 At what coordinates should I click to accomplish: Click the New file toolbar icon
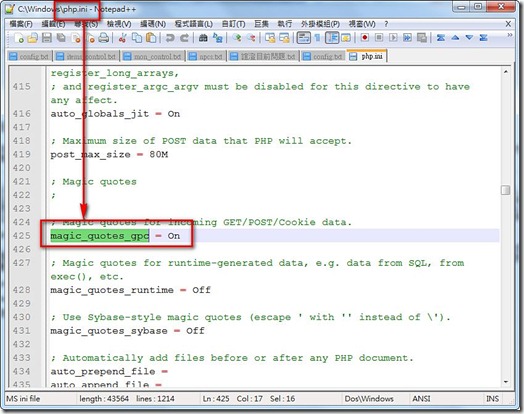coord(19,38)
